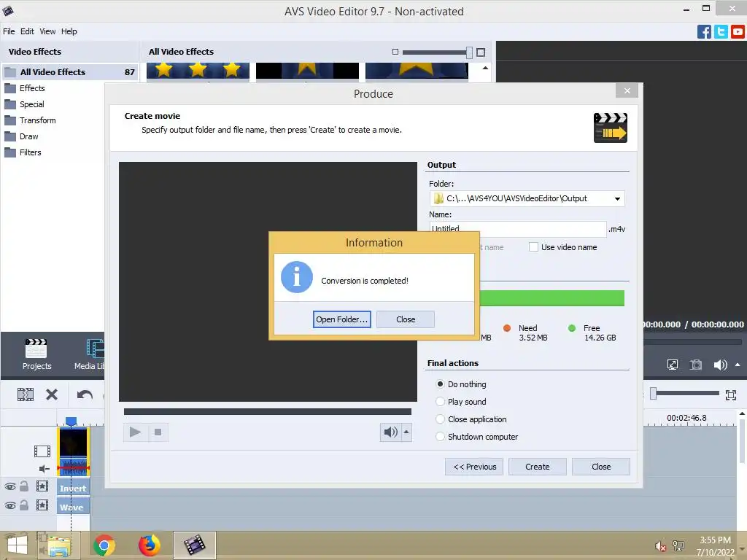
Task: Toggle visibility of Wave effect track
Action: point(10,506)
